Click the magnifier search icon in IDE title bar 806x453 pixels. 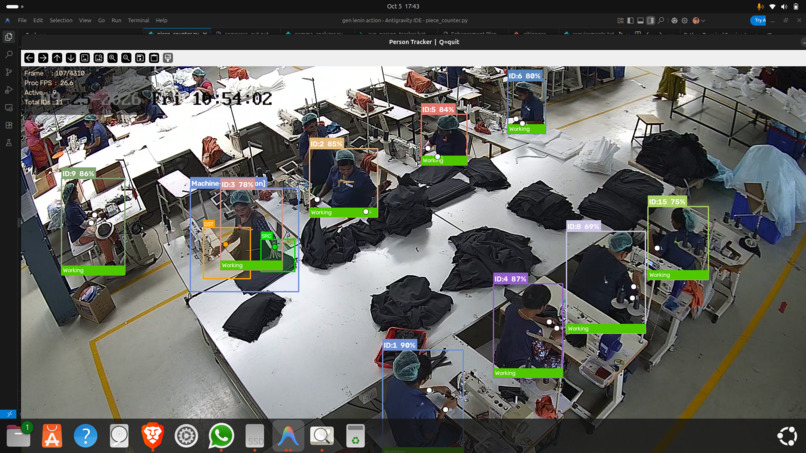[x=661, y=21]
